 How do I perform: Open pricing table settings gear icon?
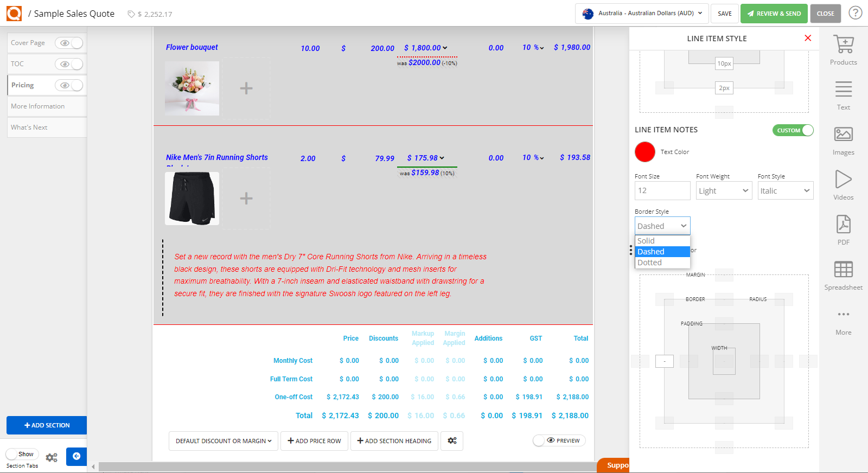[x=452, y=441]
